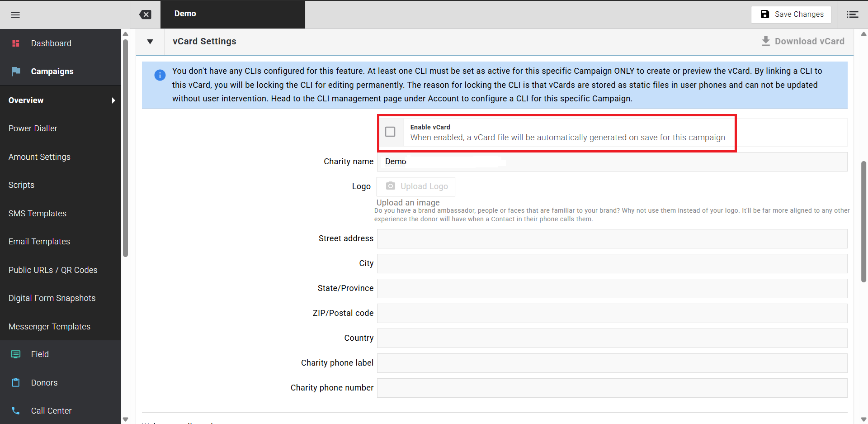Select the Call Center phone icon
The image size is (868, 424).
(16, 410)
